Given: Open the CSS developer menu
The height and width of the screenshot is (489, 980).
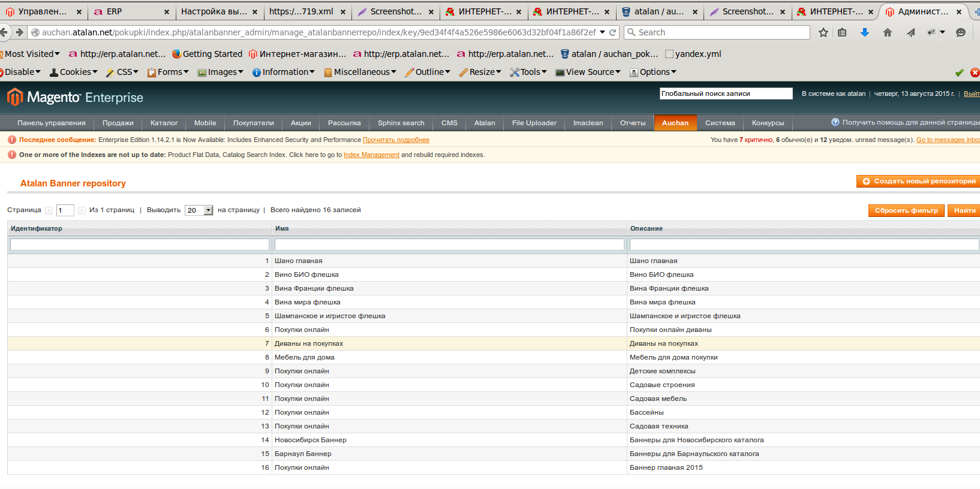Looking at the screenshot, I should click(x=122, y=72).
